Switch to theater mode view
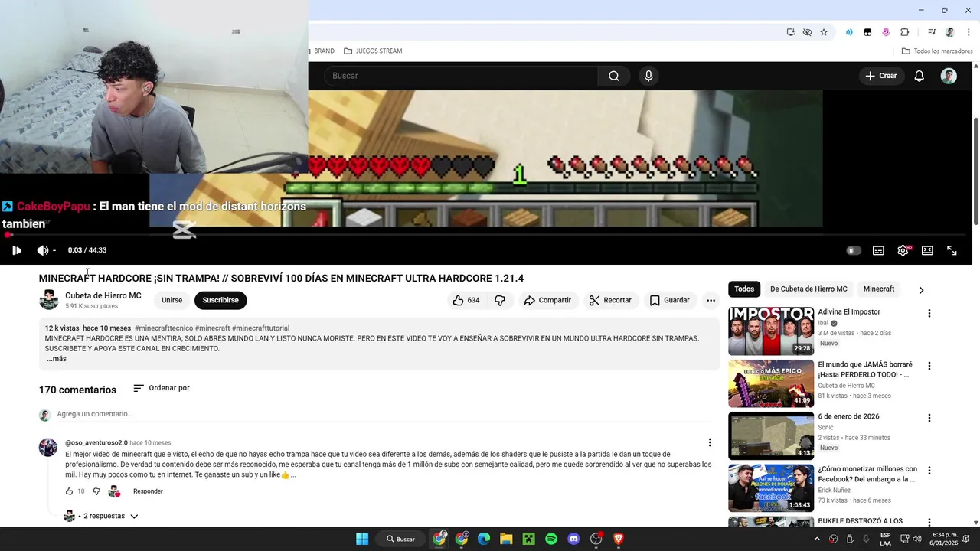Viewport: 980px width, 551px height. [927, 250]
